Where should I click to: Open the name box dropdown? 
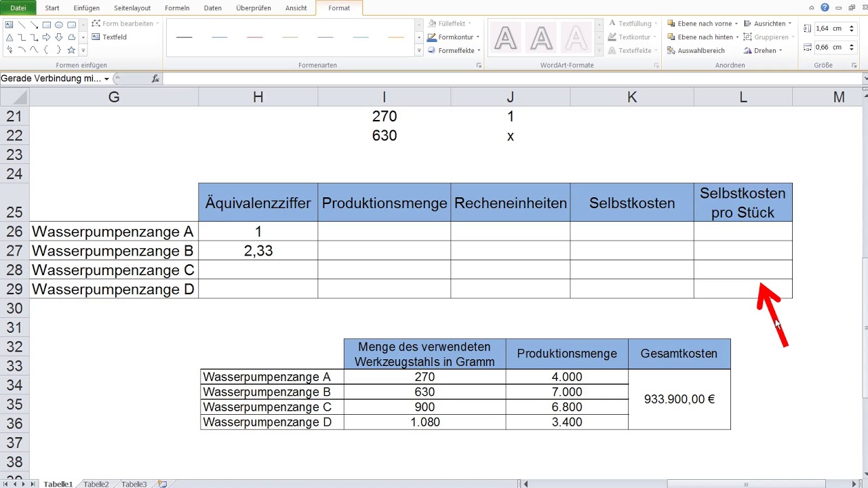pyautogui.click(x=106, y=79)
